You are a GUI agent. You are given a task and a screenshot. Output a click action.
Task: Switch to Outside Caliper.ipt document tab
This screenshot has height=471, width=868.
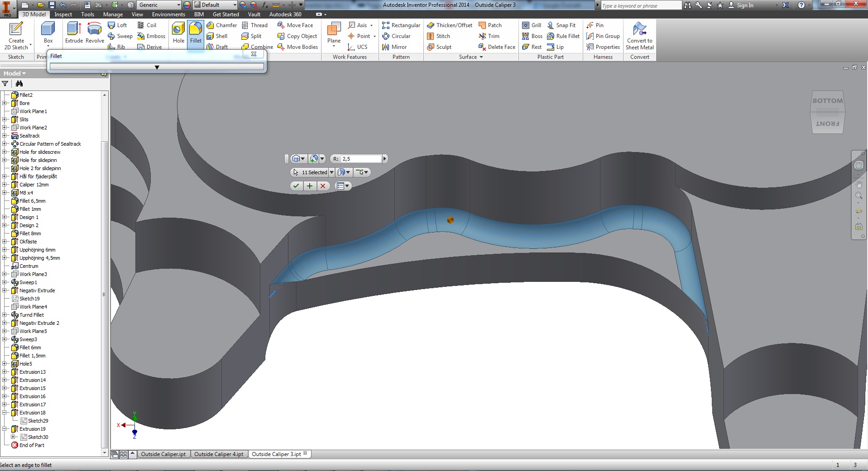[163, 454]
